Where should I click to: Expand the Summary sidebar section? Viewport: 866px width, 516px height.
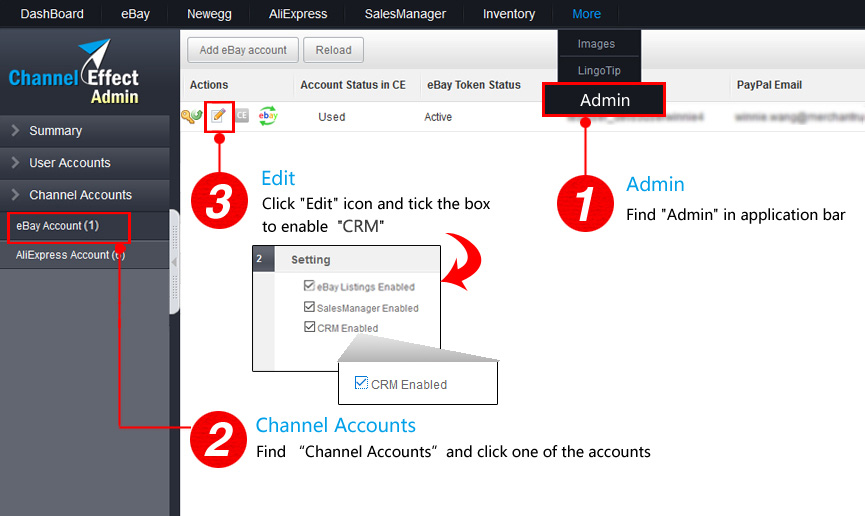pyautogui.click(x=85, y=131)
